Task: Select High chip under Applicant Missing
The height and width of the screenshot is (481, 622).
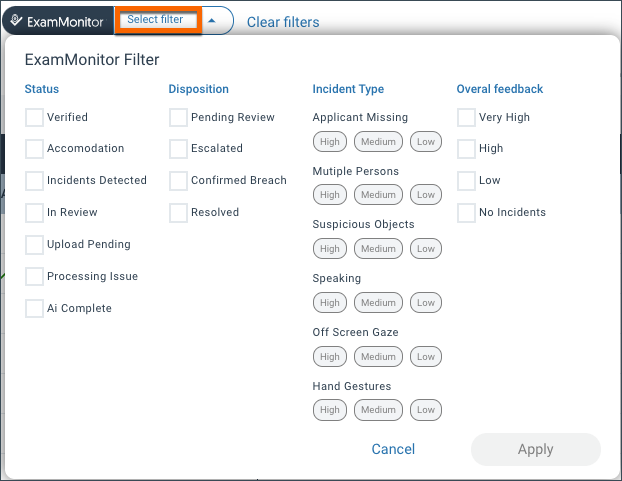Action: tap(330, 142)
